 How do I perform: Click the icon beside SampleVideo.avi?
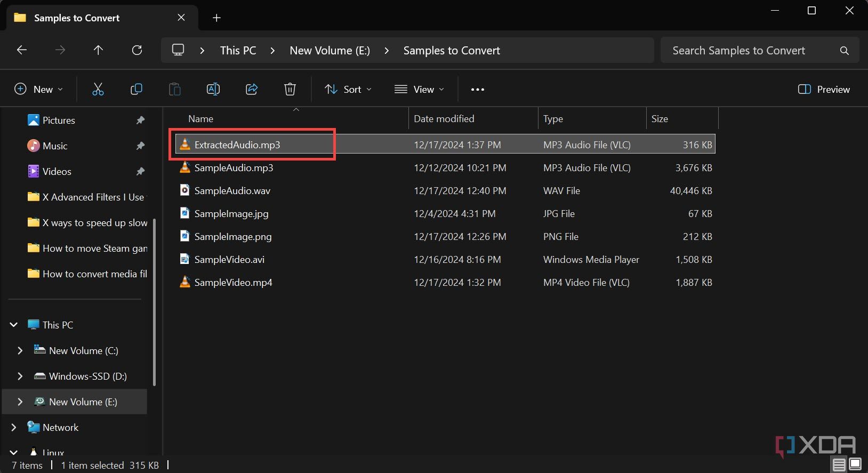pyautogui.click(x=184, y=259)
